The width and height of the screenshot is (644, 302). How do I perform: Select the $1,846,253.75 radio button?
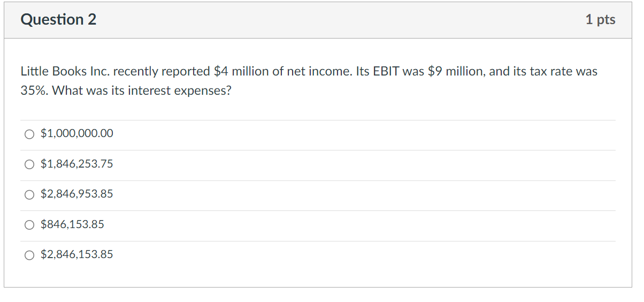coord(29,164)
